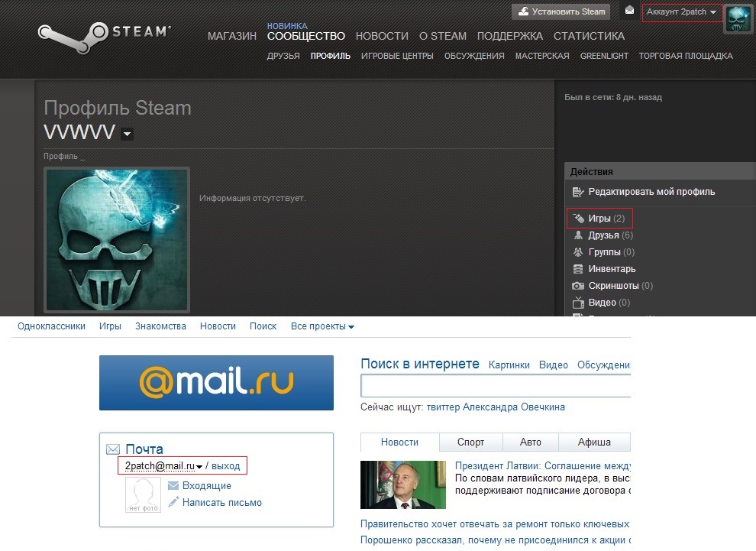Screen dimensions: 756x551
Task: Click the Steam logo
Action: click(105, 37)
